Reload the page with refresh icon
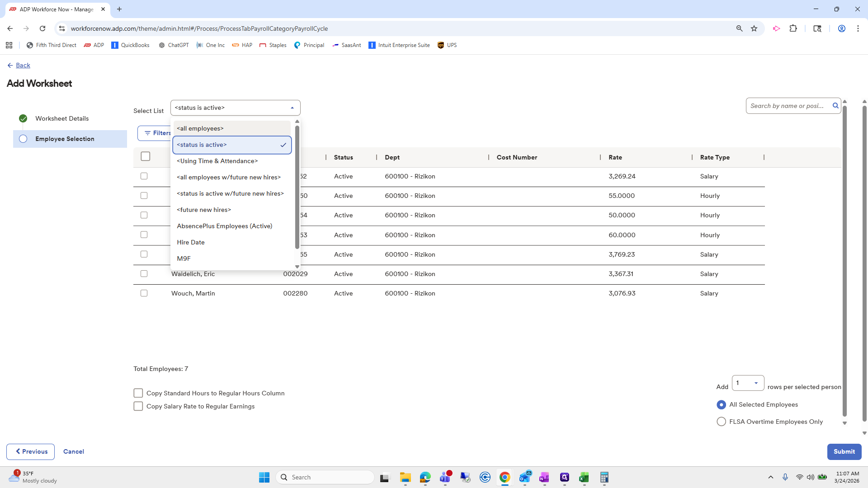 coord(42,28)
